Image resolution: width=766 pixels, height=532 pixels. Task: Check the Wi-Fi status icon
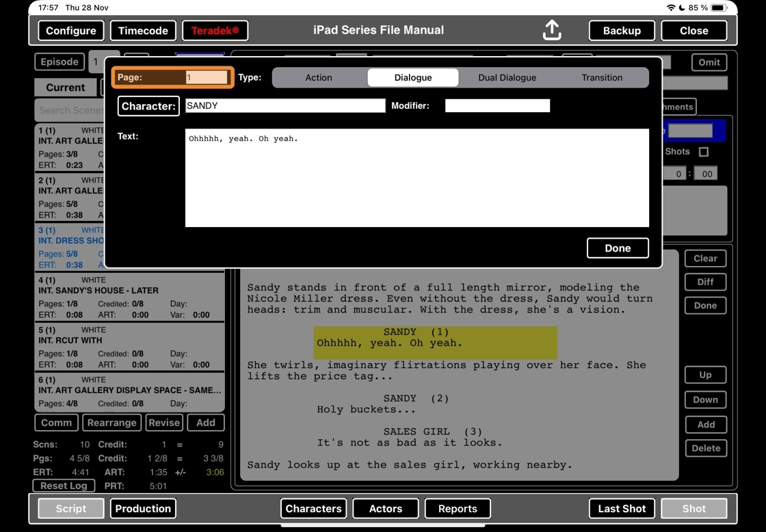pyautogui.click(x=671, y=8)
